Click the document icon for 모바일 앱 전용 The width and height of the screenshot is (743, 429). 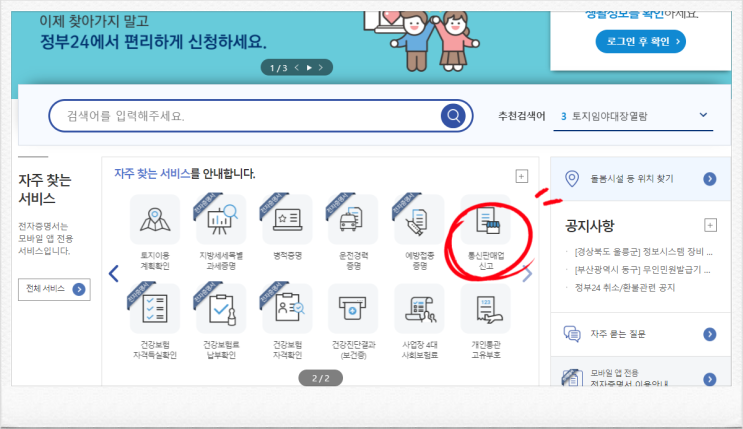(572, 378)
